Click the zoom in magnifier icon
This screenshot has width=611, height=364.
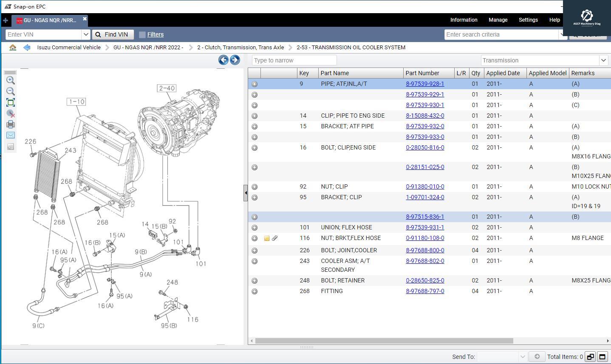(x=11, y=80)
